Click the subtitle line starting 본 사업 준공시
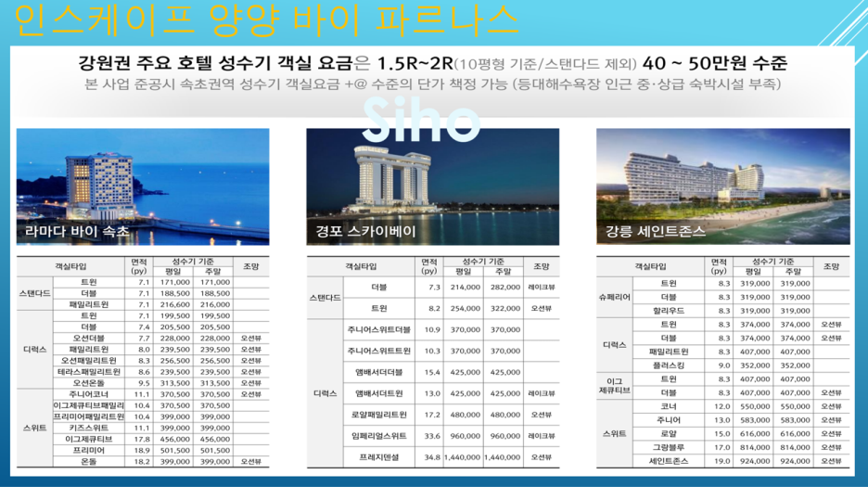Screen dimensions: 868x487 432,84
